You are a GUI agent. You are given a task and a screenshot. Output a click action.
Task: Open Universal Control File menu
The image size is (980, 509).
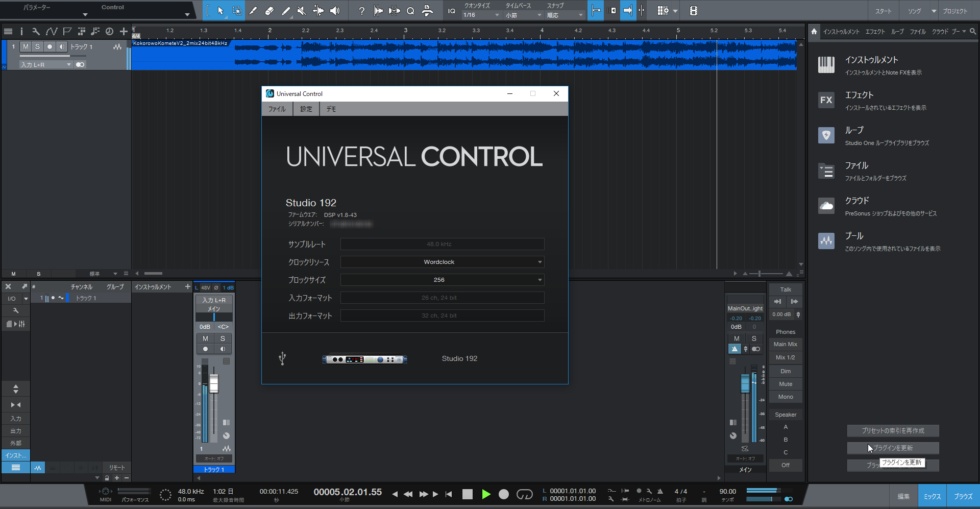click(x=277, y=109)
